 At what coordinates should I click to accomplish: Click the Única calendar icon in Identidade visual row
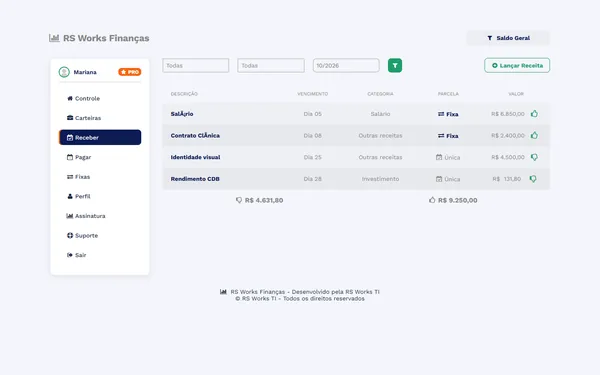(439, 157)
